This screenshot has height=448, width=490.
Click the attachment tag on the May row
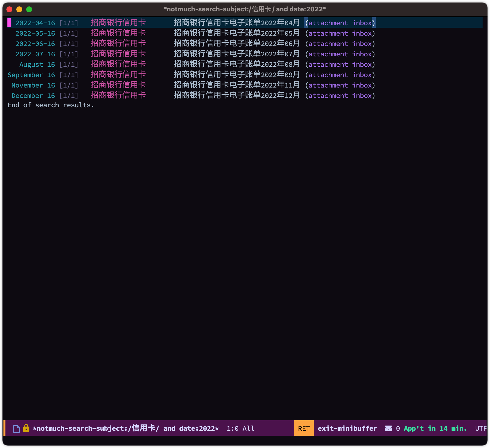click(x=328, y=33)
